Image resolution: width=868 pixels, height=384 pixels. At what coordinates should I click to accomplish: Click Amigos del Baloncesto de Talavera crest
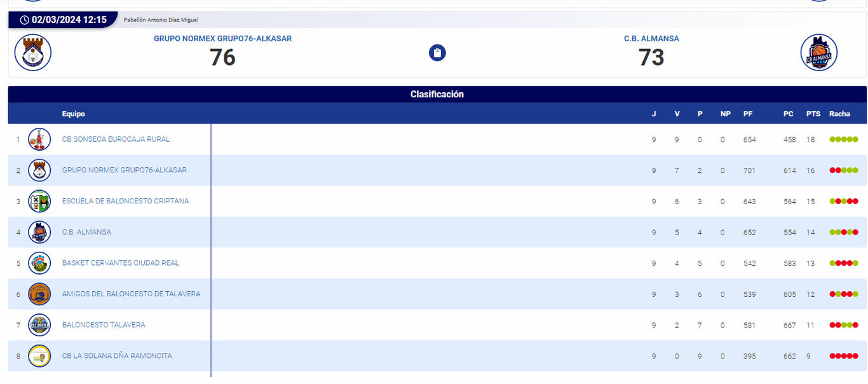click(39, 294)
